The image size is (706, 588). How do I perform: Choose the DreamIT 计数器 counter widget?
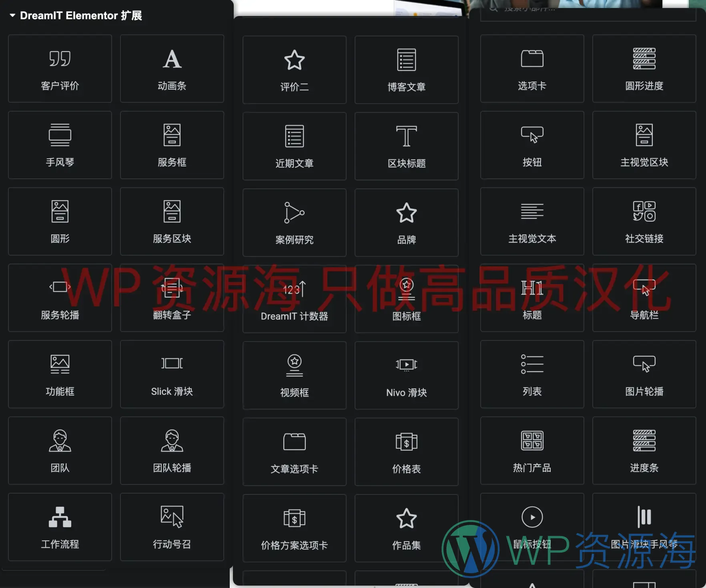point(294,299)
